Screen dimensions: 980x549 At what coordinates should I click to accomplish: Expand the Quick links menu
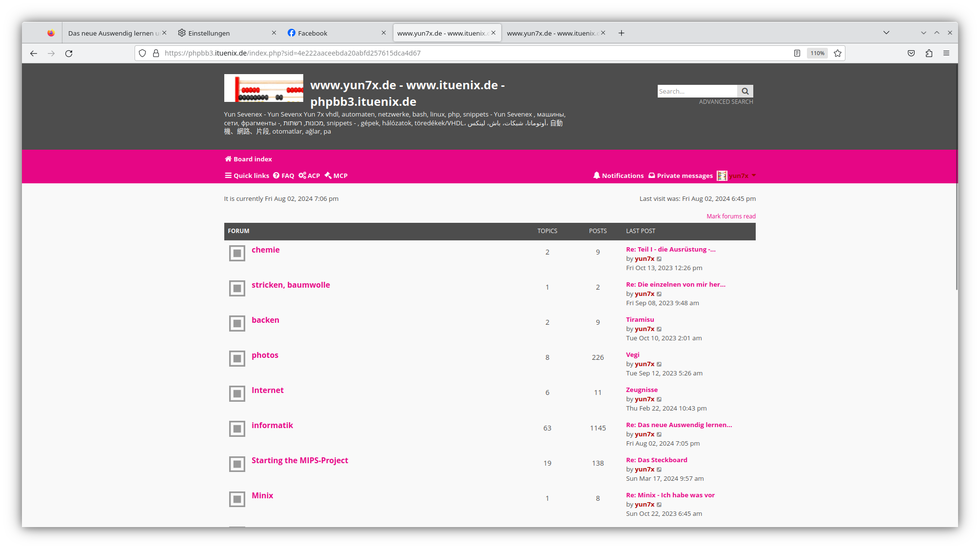[x=247, y=176]
